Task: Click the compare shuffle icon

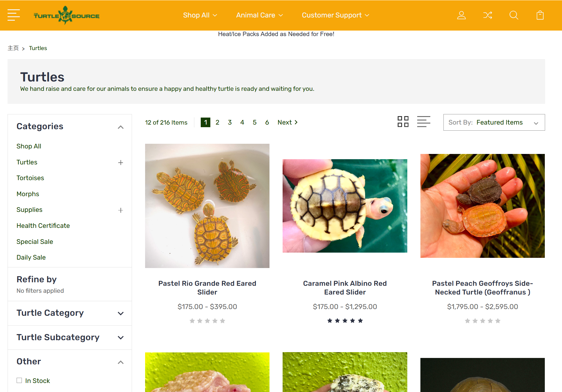Action: (487, 15)
